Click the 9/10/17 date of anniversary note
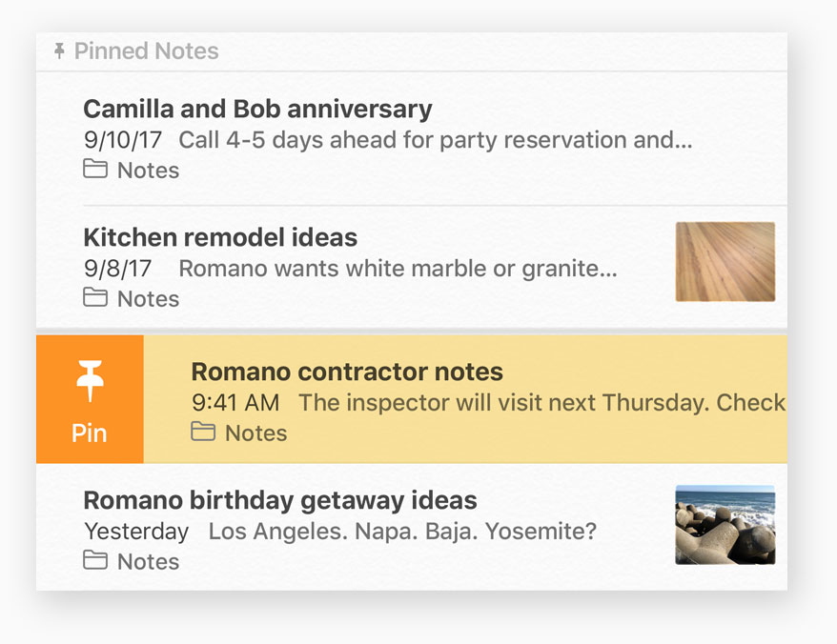 pos(123,140)
